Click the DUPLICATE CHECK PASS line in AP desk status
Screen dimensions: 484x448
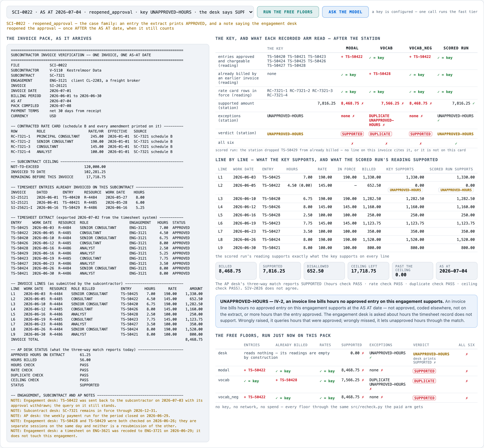tap(49, 375)
